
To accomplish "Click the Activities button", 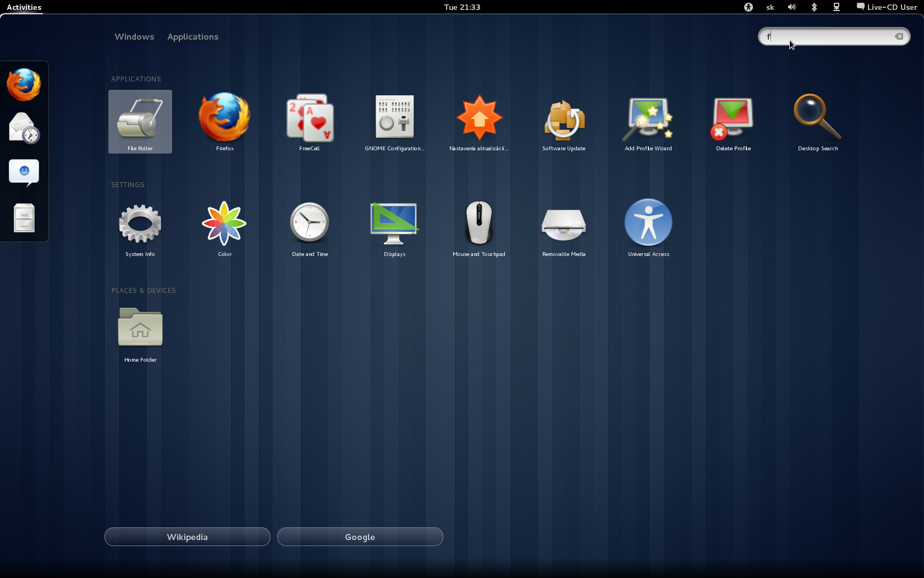I will pyautogui.click(x=24, y=7).
